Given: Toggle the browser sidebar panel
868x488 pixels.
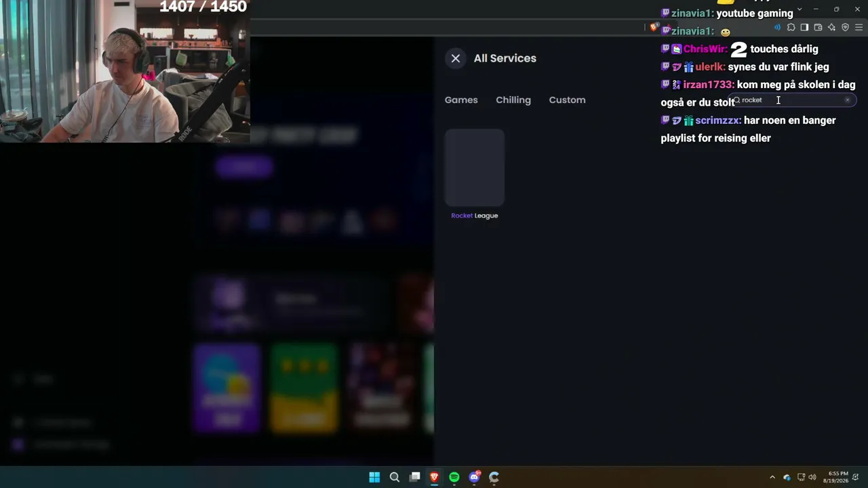Looking at the screenshot, I should [804, 28].
